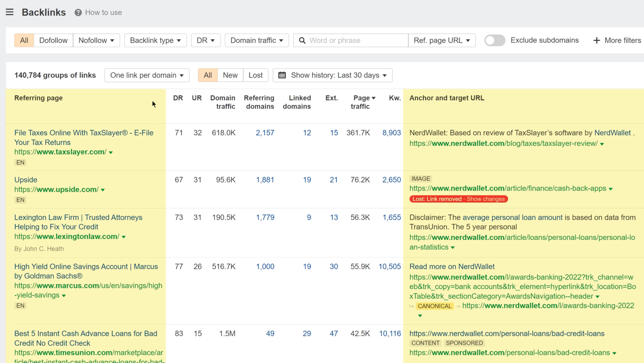Click the Referring domains column header
644x363 pixels.
click(x=259, y=102)
